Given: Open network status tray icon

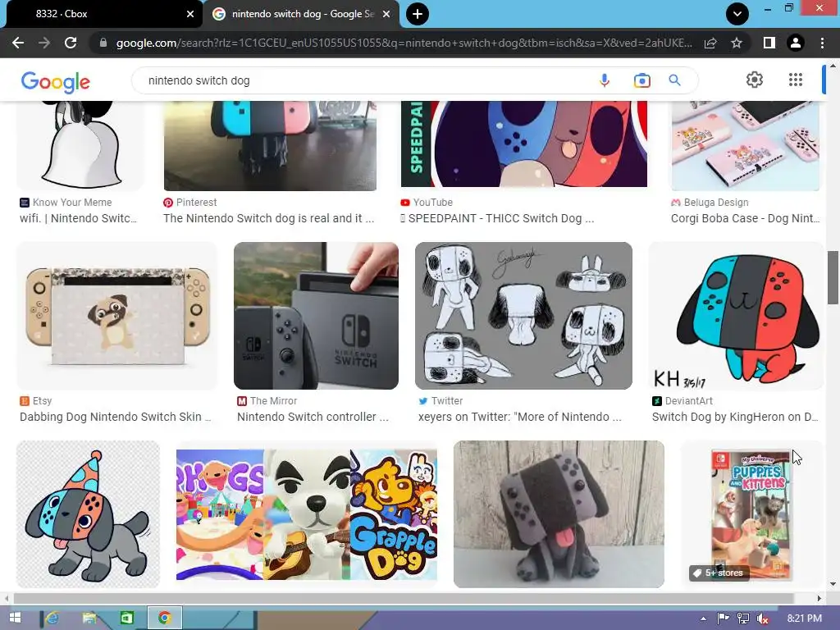Looking at the screenshot, I should tap(743, 619).
